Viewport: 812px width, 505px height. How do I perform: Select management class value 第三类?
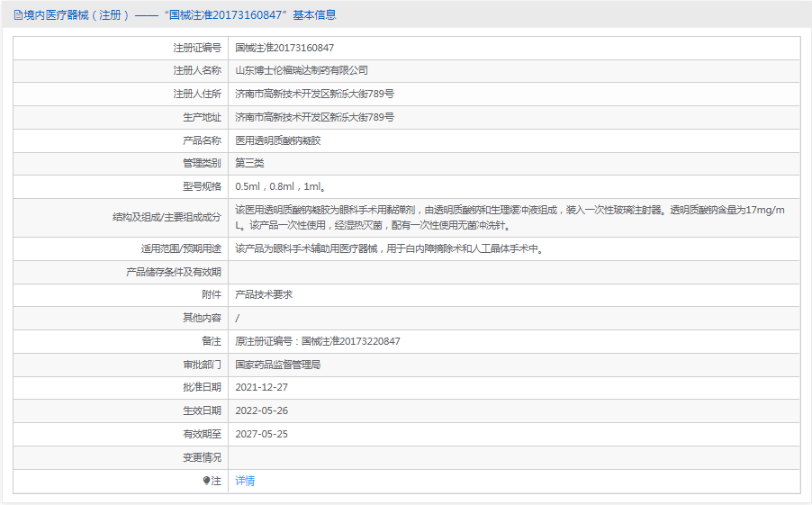coord(249,163)
